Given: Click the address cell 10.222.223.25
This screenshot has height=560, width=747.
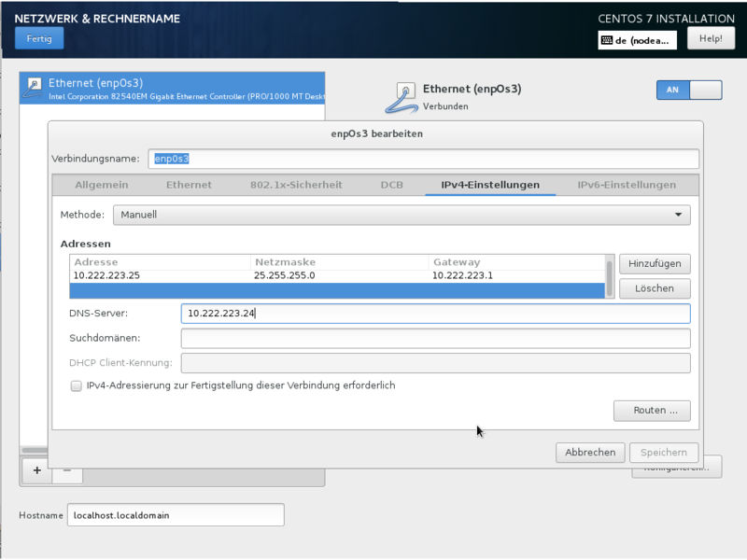Looking at the screenshot, I should (106, 275).
